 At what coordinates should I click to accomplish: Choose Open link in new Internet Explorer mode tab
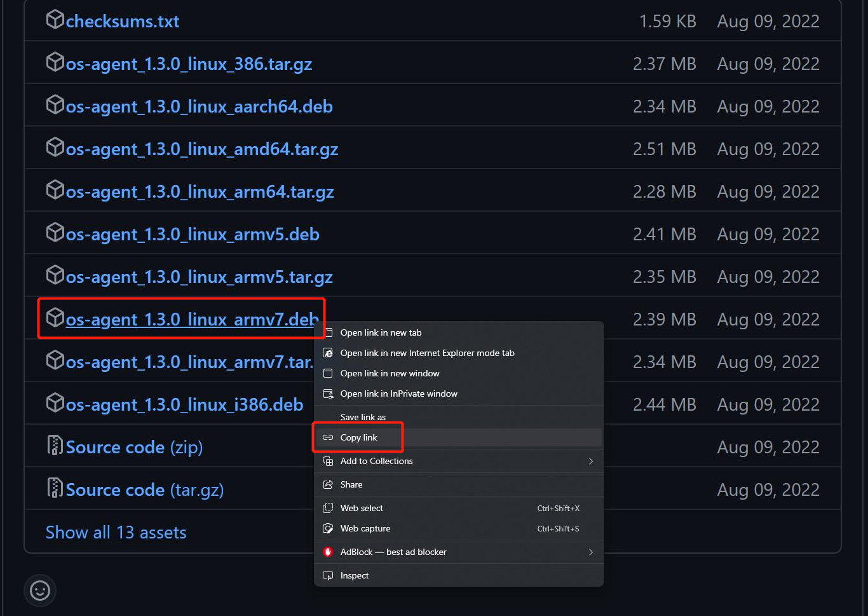[x=459, y=353]
